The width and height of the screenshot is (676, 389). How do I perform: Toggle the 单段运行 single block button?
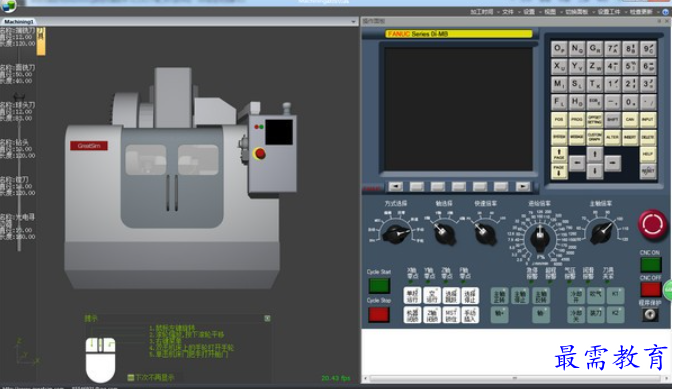[412, 296]
